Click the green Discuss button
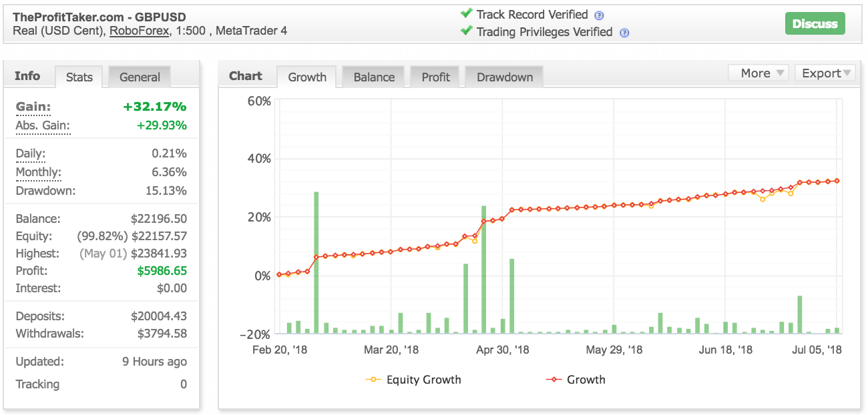This screenshot has width=868, height=415. point(815,24)
